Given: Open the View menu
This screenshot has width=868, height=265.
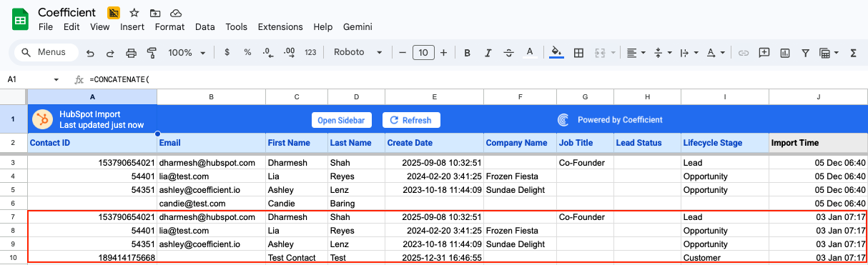Looking at the screenshot, I should point(100,27).
